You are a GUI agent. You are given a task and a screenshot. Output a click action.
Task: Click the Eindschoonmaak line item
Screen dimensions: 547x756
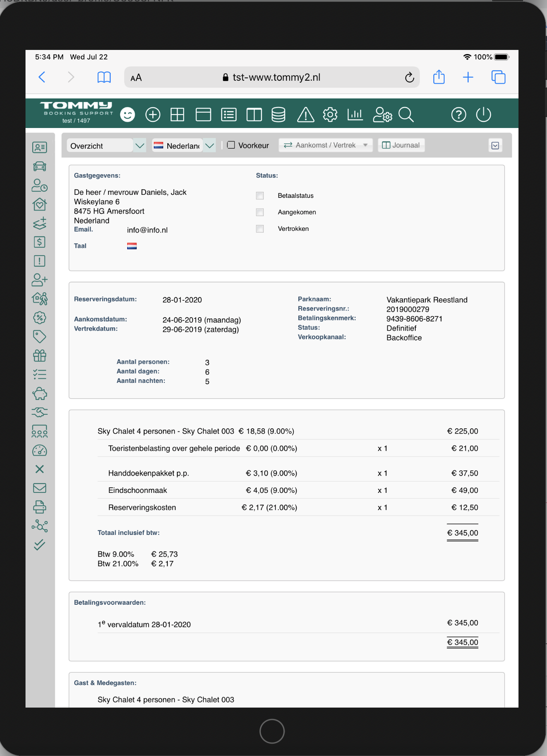pyautogui.click(x=298, y=490)
